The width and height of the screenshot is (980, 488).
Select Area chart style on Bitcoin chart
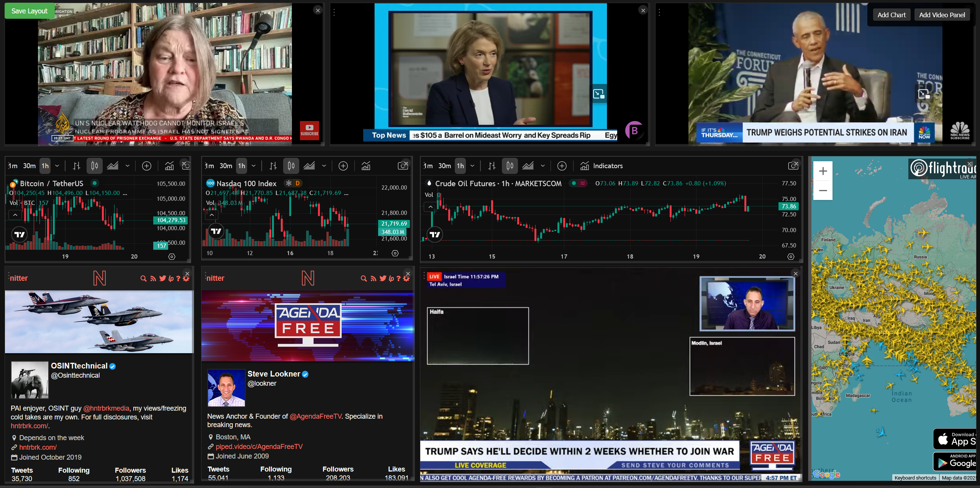pos(113,166)
